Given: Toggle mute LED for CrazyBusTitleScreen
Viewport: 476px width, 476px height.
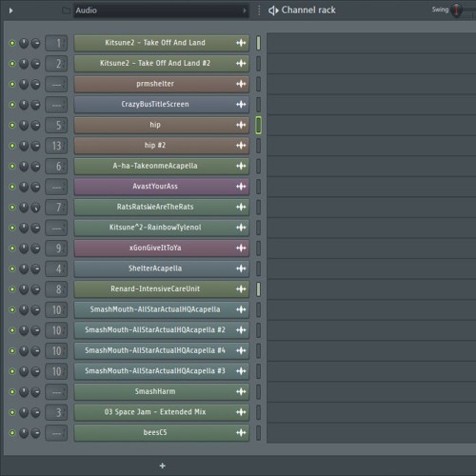Looking at the screenshot, I should pos(12,105).
